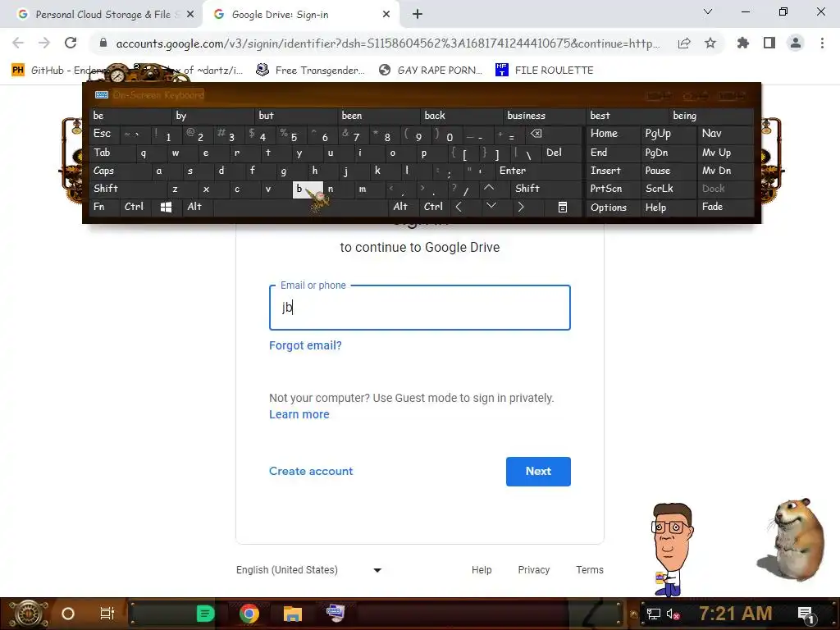This screenshot has height=630, width=840.
Task: Open File Explorer from the taskbar
Action: pos(293,614)
